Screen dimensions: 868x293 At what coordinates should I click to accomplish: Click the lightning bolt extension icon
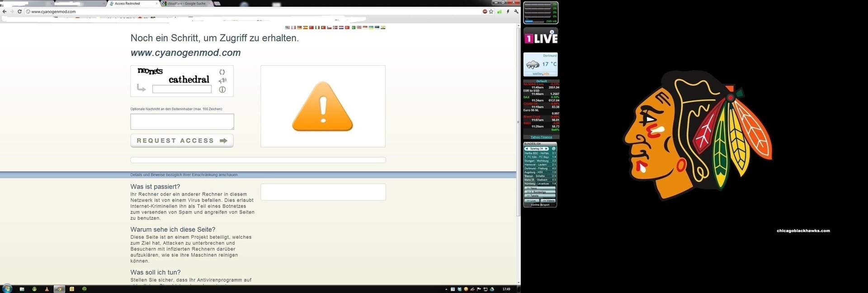click(508, 12)
